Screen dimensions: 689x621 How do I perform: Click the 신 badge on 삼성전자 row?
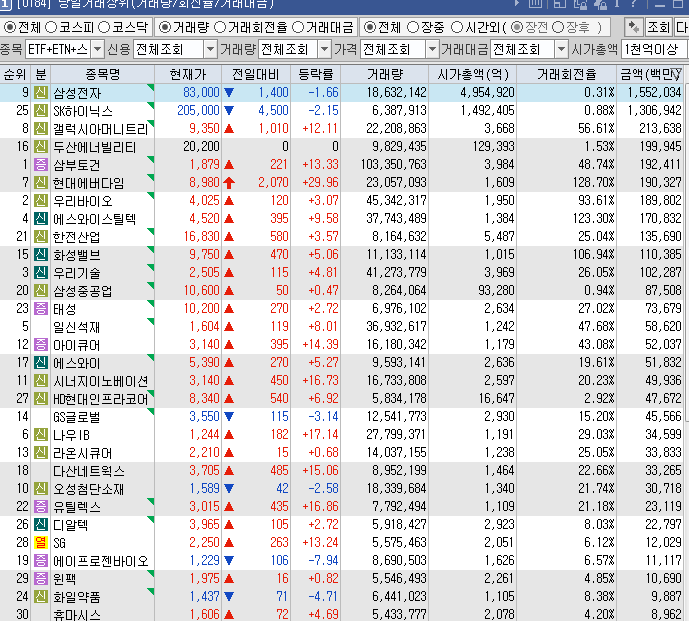[x=41, y=92]
